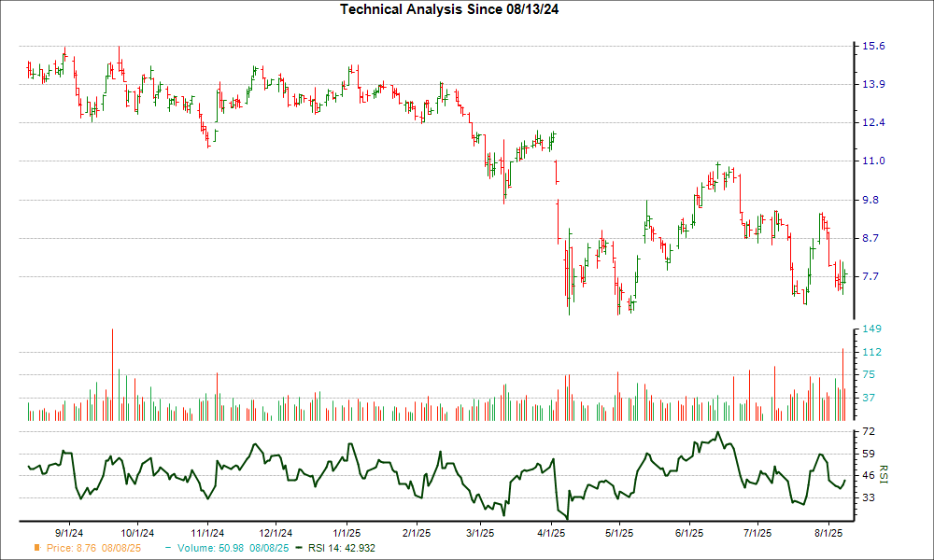Click the 3/1/25 date label

pos(480,533)
